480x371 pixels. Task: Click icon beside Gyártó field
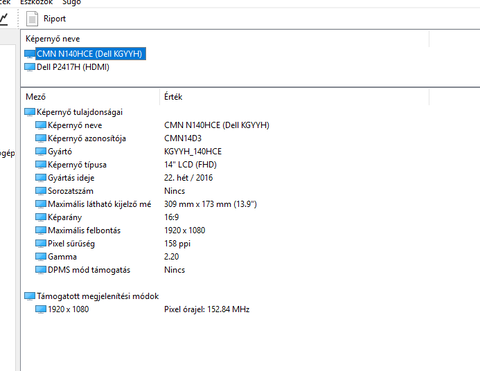[41, 152]
